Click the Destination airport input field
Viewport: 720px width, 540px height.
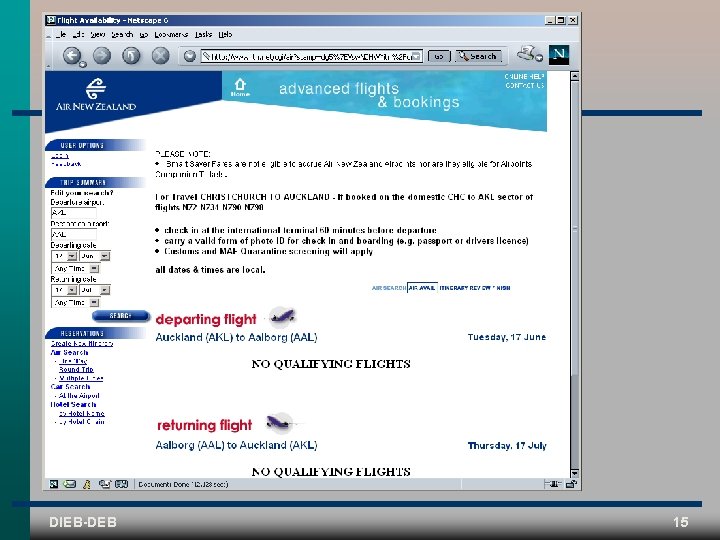coord(73,234)
